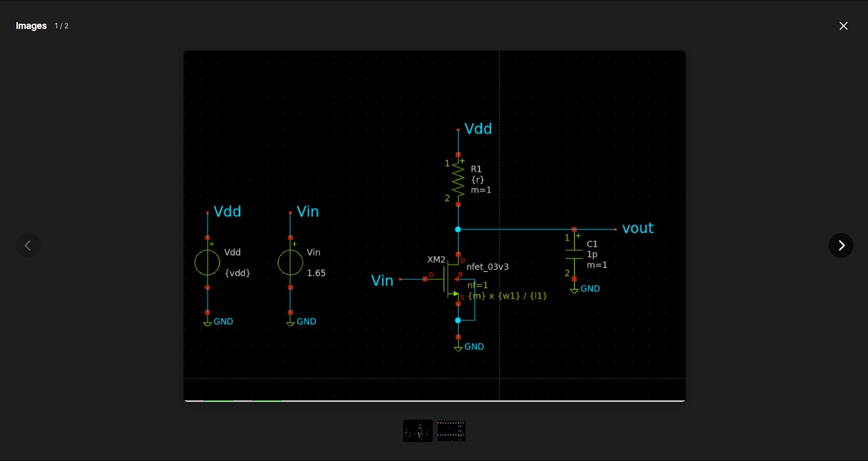This screenshot has width=868, height=461.
Task: Click the 'C1' capacitor label
Action: point(592,244)
